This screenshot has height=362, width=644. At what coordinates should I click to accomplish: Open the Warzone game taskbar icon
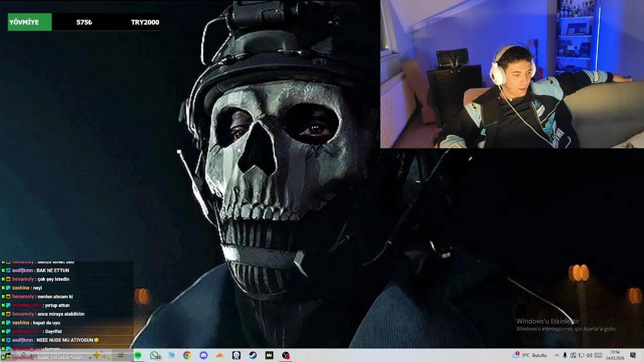269,355
